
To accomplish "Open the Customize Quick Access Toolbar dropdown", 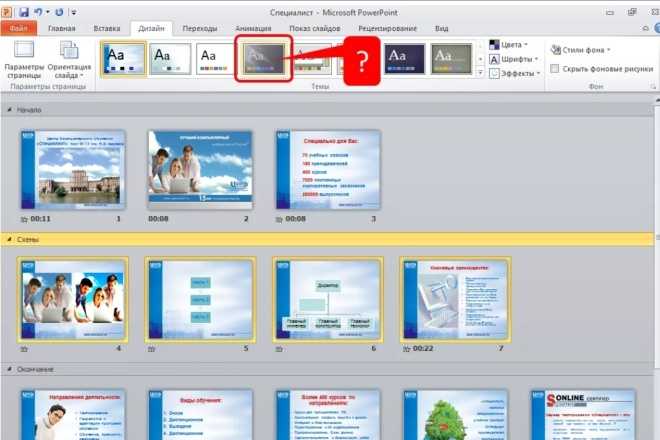I will pyautogui.click(x=74, y=12).
